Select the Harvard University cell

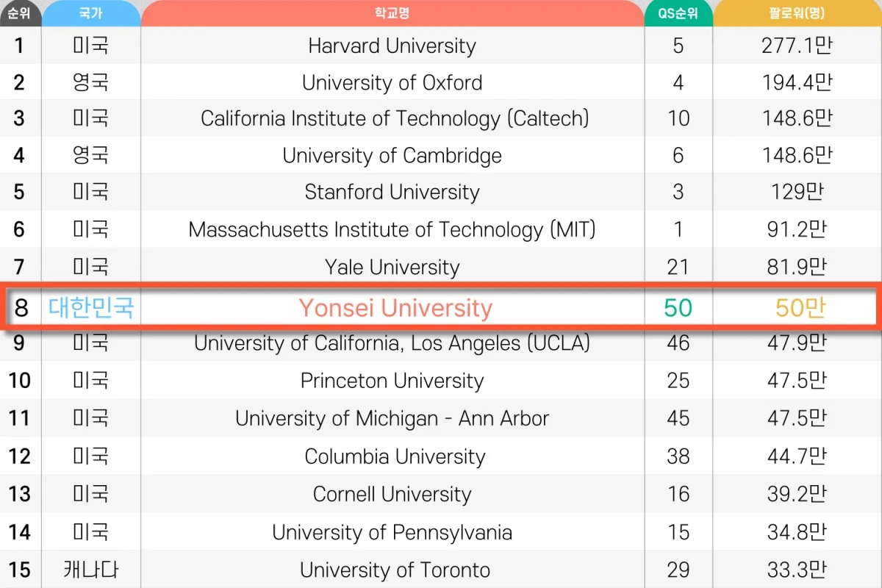click(x=392, y=46)
